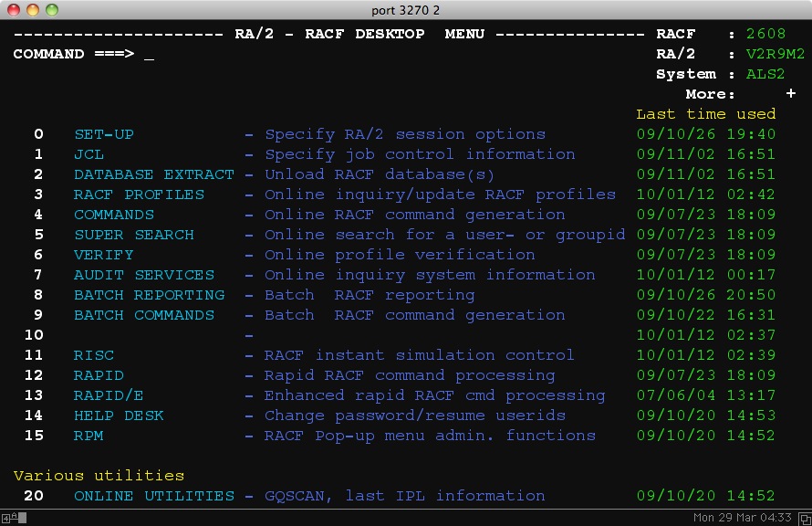This screenshot has height=526, width=812.
Task: Click 'Batch RACF reporting' description
Action: point(370,295)
